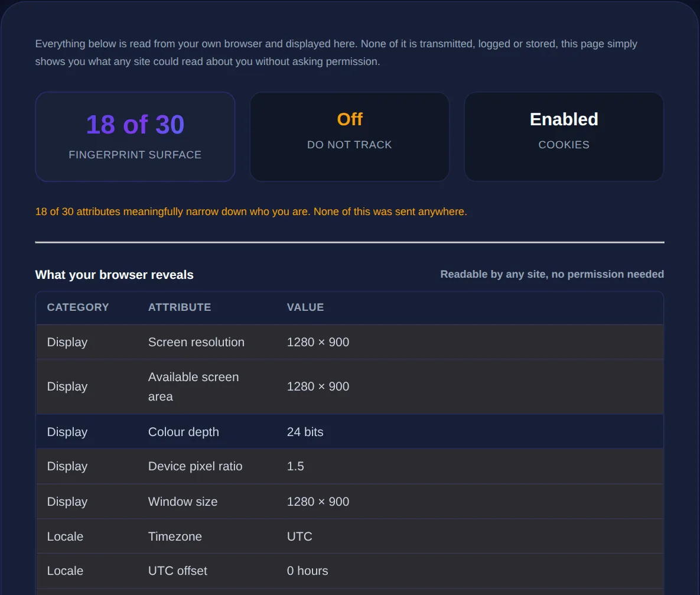Click the Available screen area 1280 × 900 value
Image resolution: width=700 pixels, height=595 pixels.
[x=318, y=386]
